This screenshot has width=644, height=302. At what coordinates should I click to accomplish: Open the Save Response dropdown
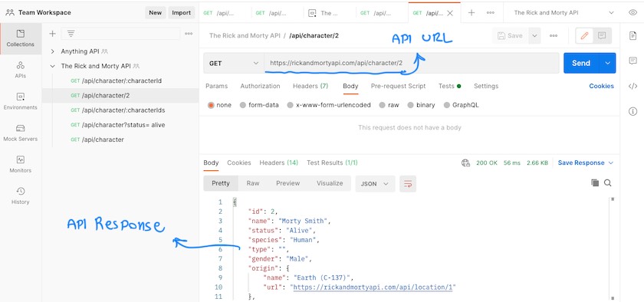point(585,162)
